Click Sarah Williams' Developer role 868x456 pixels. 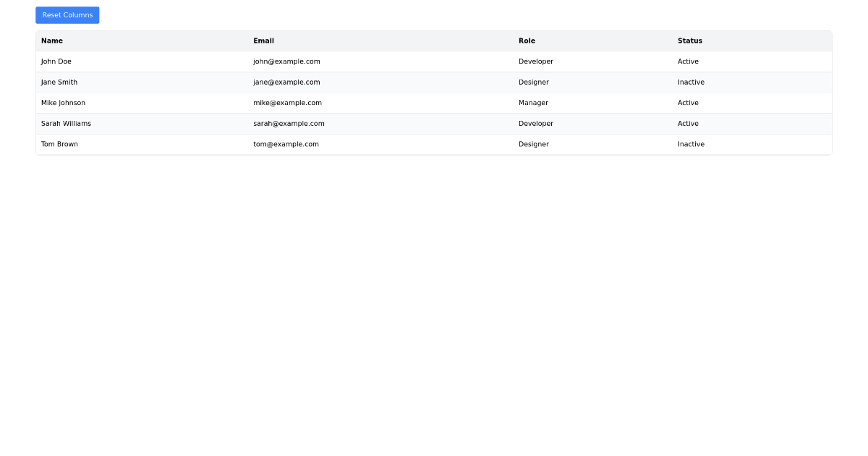[x=535, y=123]
